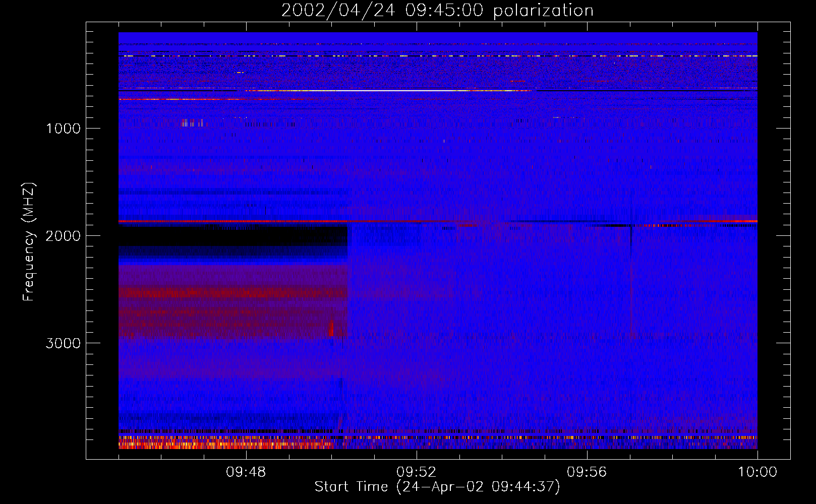816x504 pixels.
Task: Click the '09:48' time tick label
Action: tap(246, 472)
